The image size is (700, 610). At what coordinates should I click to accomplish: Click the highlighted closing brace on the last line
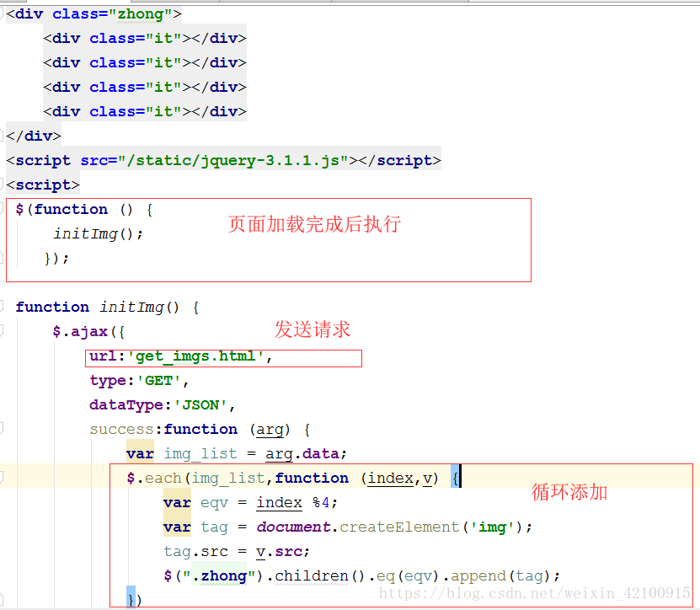(x=131, y=599)
